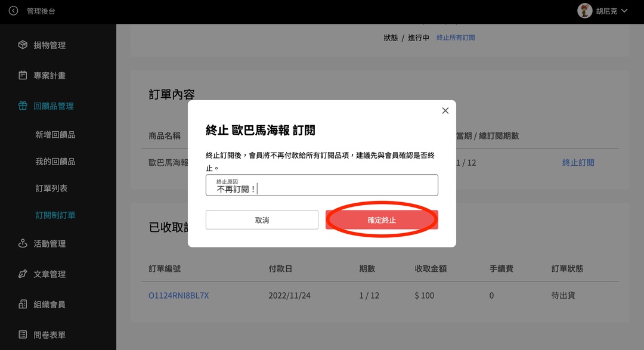Select 訂閱制訂單 in the sidebar

[x=55, y=215]
